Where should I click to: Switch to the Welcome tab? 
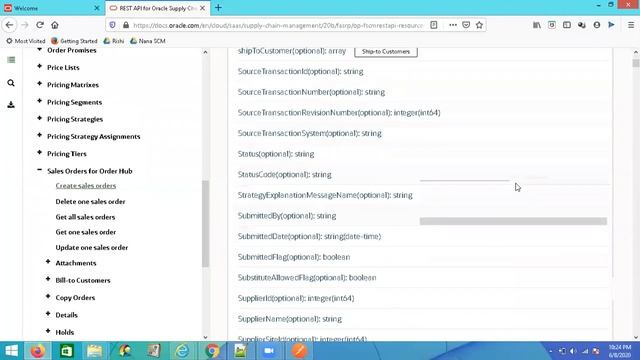[x=51, y=8]
